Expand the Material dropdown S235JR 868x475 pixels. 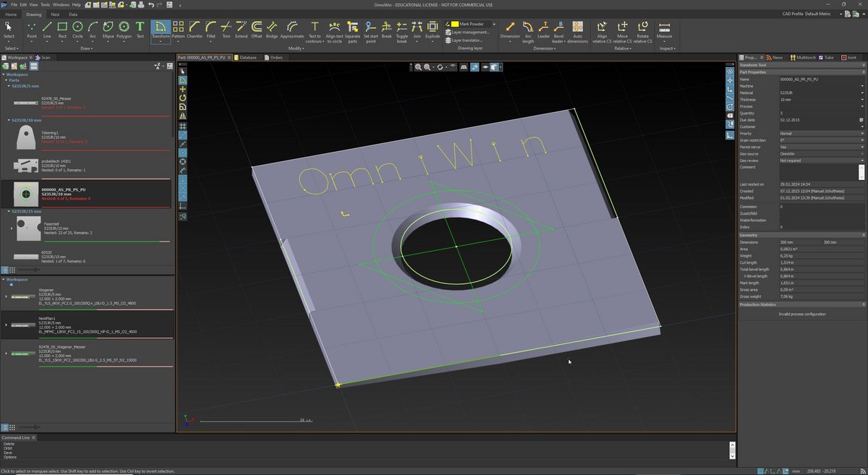[x=861, y=93]
